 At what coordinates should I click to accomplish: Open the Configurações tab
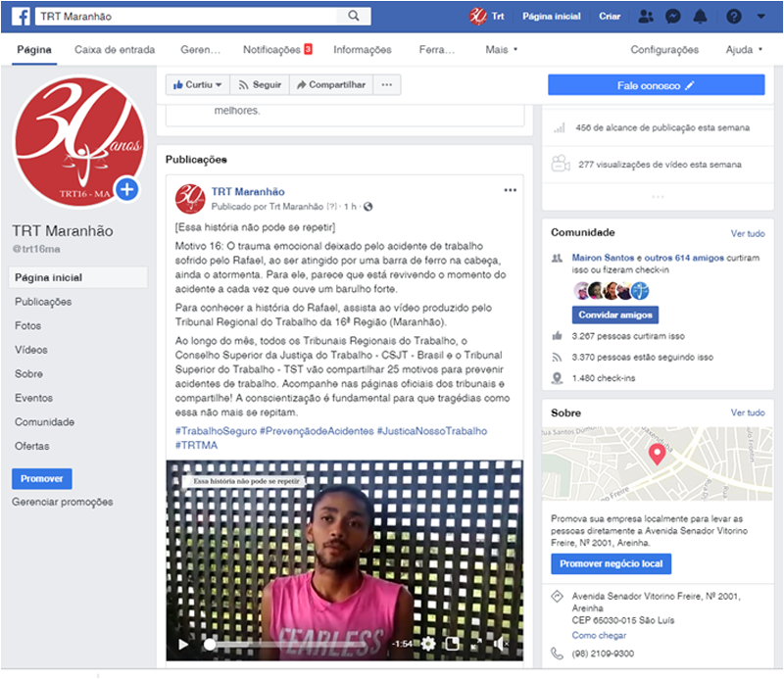(x=664, y=50)
